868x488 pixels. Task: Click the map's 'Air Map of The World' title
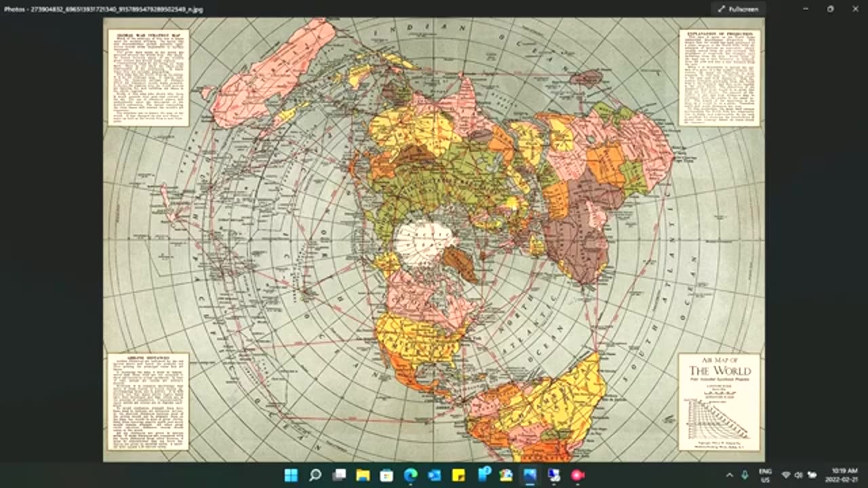click(719, 367)
